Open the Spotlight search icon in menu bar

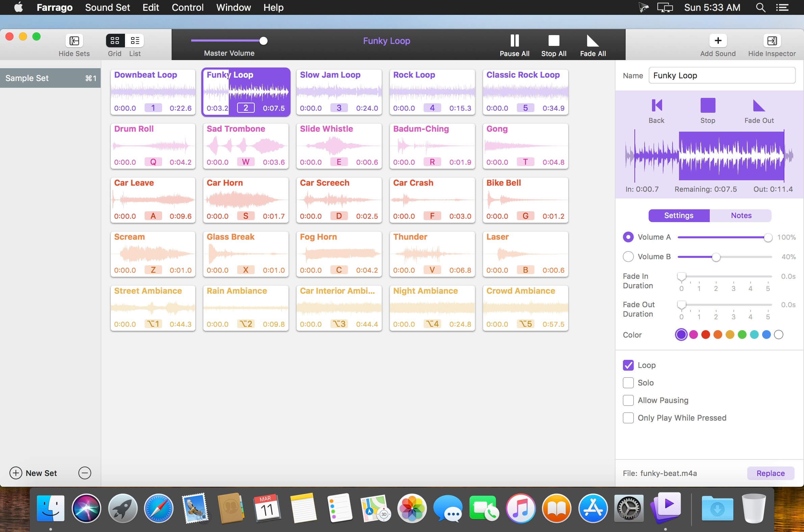(x=760, y=7)
